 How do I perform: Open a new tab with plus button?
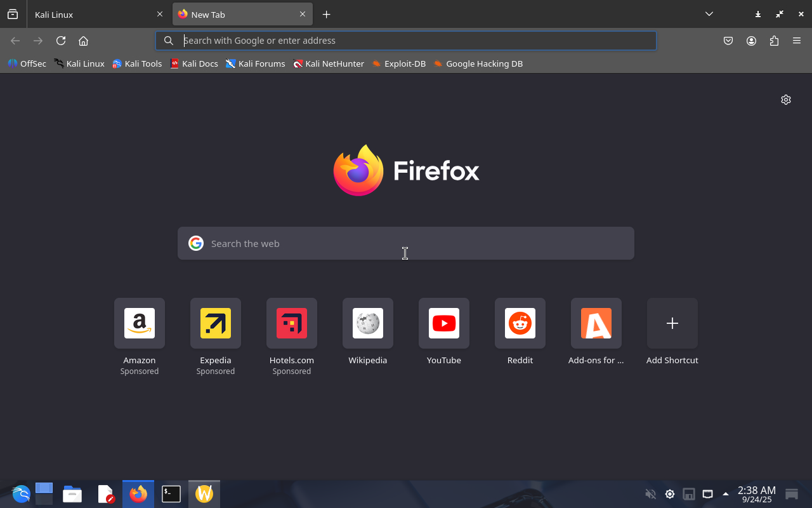326,14
